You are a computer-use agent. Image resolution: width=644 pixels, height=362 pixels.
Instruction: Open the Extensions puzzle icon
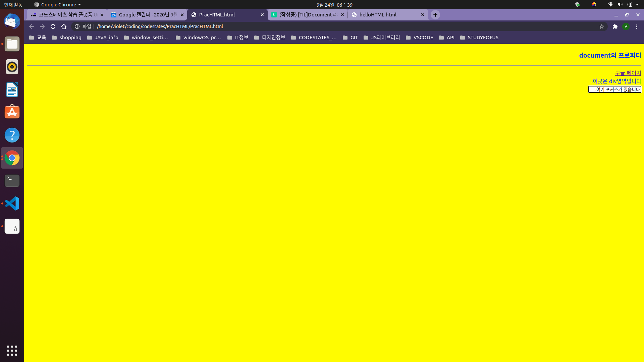pos(615,26)
